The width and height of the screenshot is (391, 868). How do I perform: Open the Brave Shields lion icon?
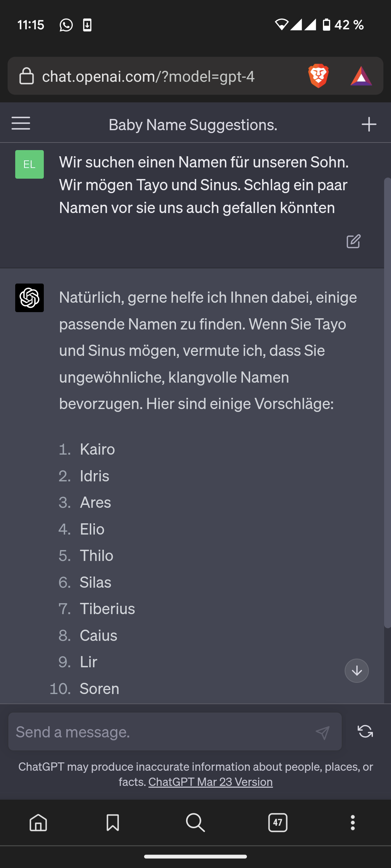coord(318,76)
